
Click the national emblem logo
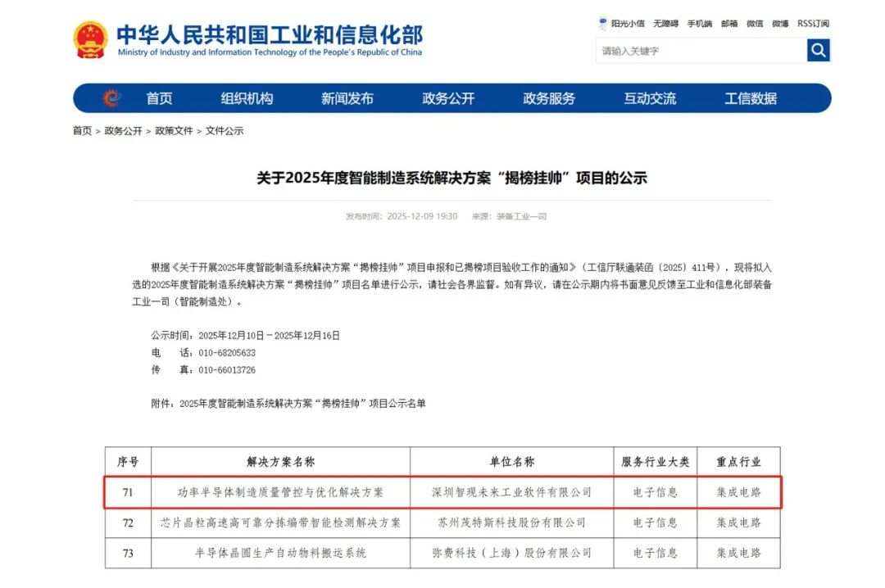90,40
